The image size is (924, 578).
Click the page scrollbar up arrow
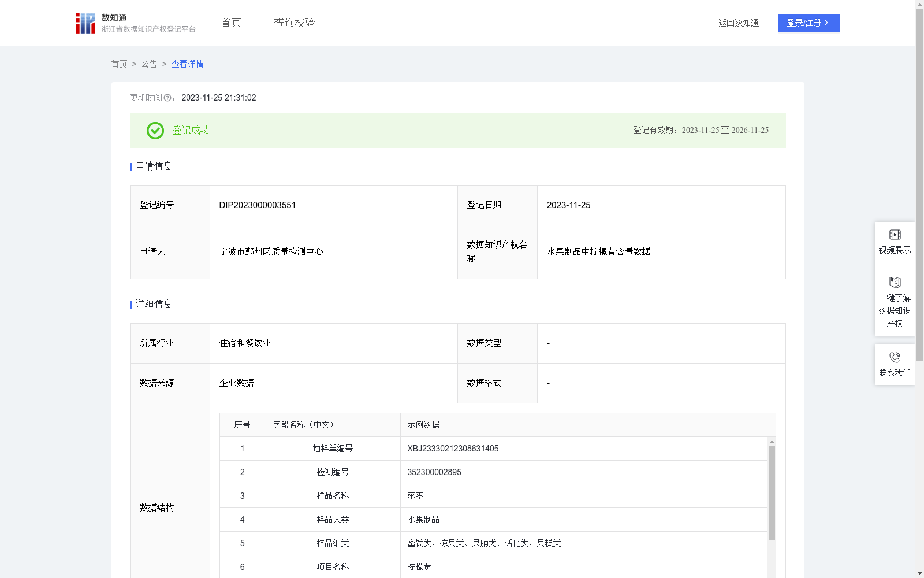click(919, 4)
